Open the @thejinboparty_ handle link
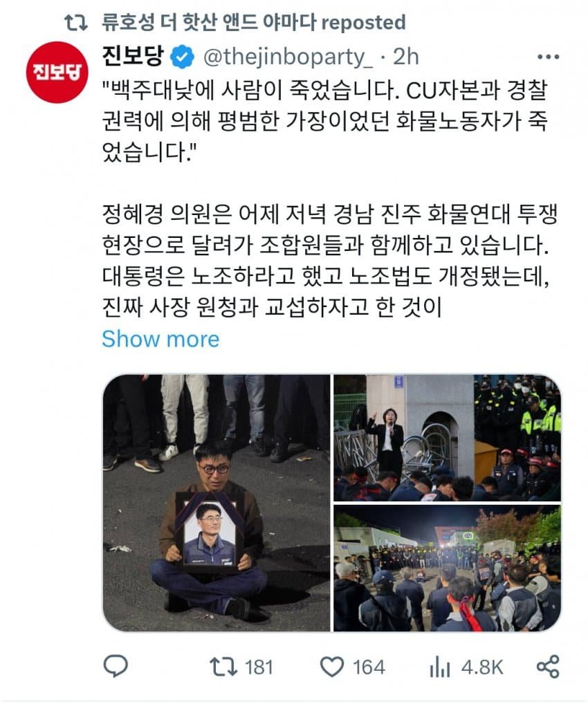This screenshot has width=588, height=704. 288,57
